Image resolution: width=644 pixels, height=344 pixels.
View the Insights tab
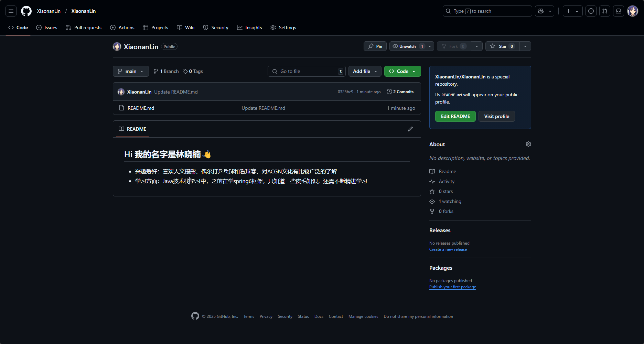click(249, 28)
